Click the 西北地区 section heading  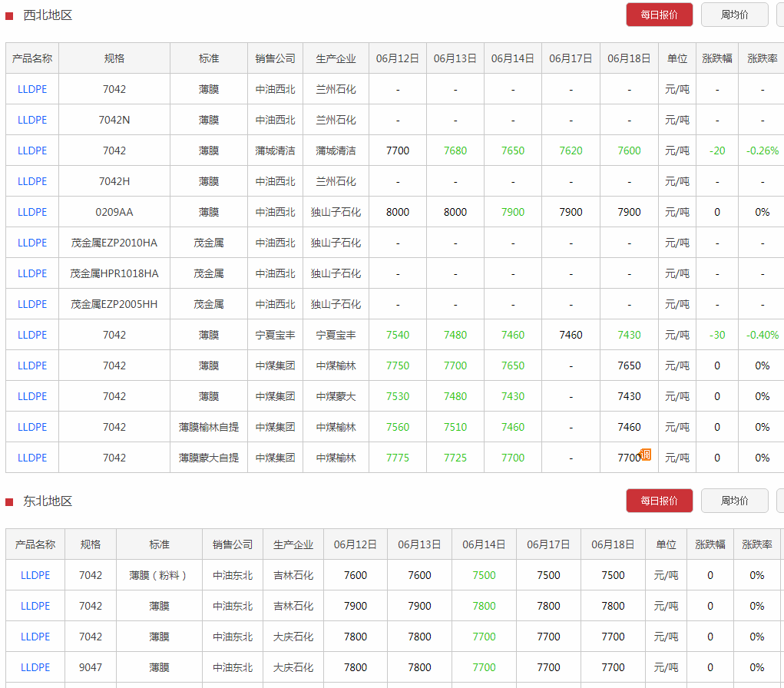click(48, 15)
